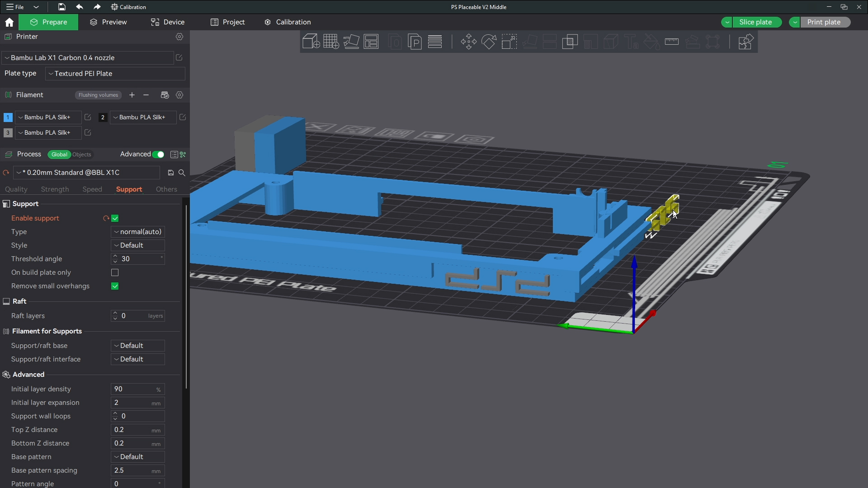Image resolution: width=868 pixels, height=488 pixels.
Task: Expand the support Type dropdown
Action: coord(138,232)
